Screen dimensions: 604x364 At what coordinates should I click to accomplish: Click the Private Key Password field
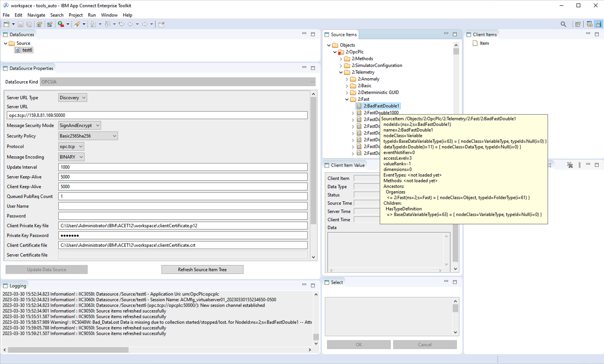(x=183, y=236)
